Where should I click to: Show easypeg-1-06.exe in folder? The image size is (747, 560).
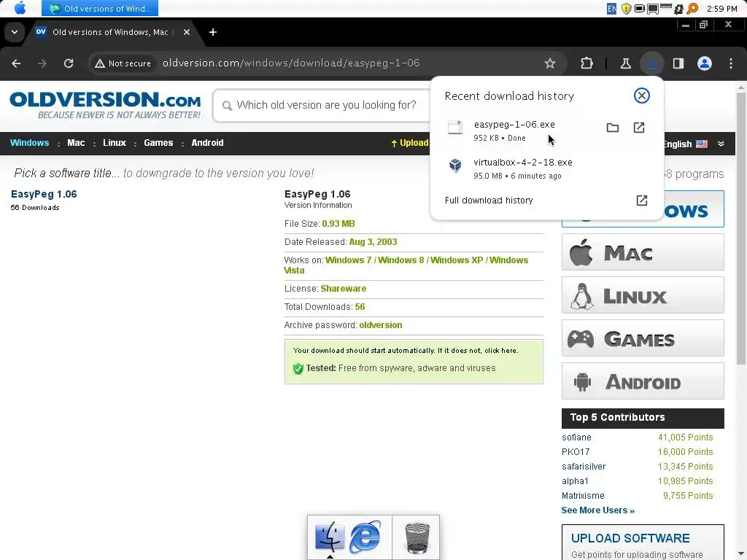pos(613,128)
